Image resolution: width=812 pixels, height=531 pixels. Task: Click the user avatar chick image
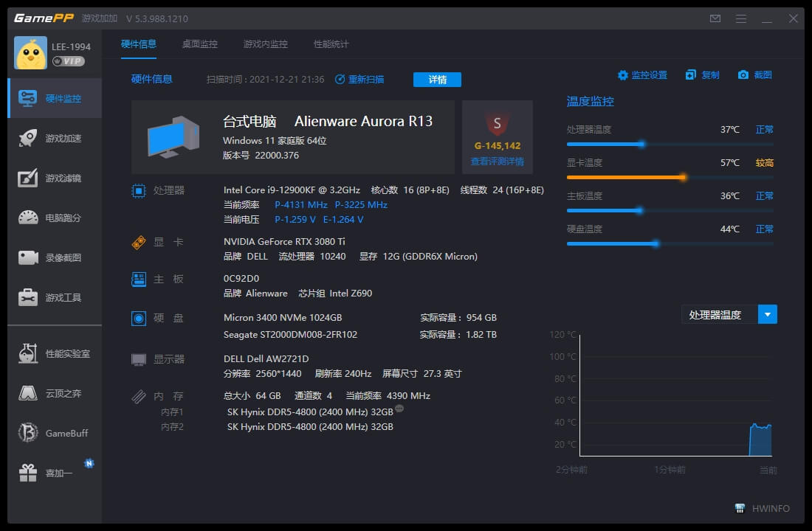(30, 53)
